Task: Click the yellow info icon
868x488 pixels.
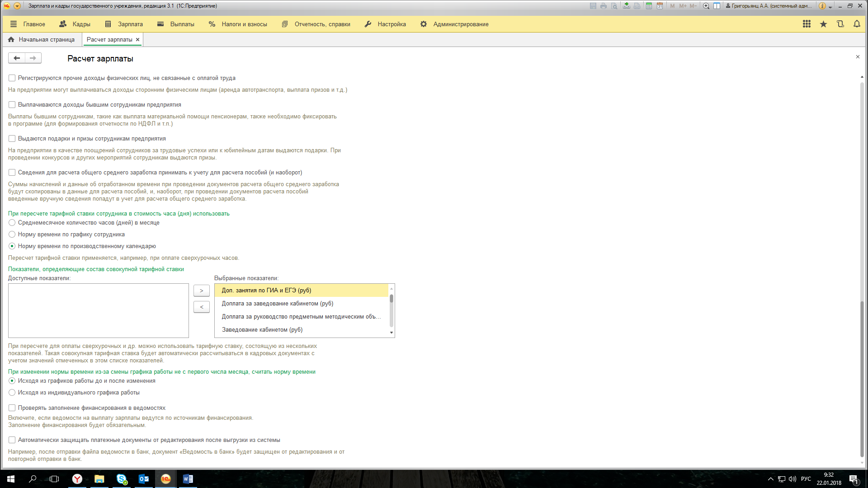Action: coord(822,6)
